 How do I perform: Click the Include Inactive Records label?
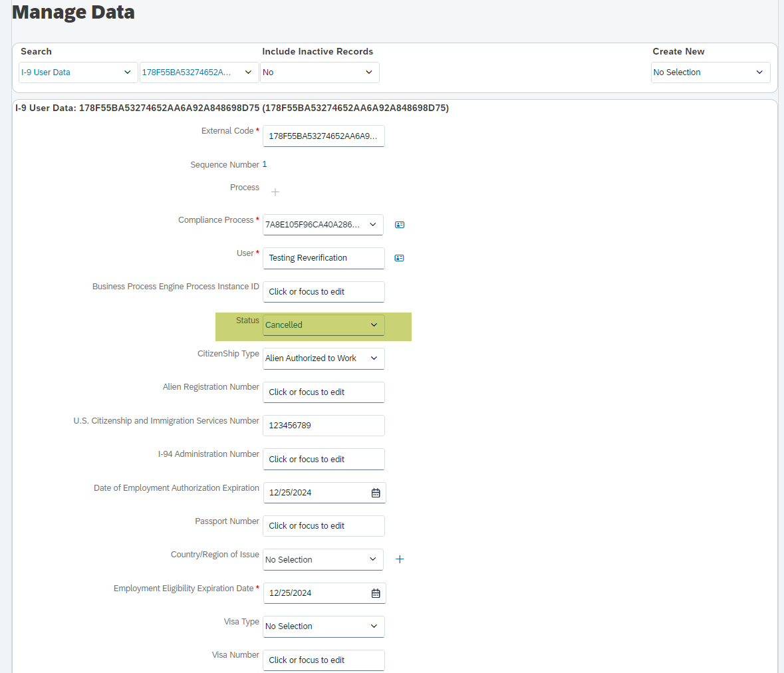317,51
